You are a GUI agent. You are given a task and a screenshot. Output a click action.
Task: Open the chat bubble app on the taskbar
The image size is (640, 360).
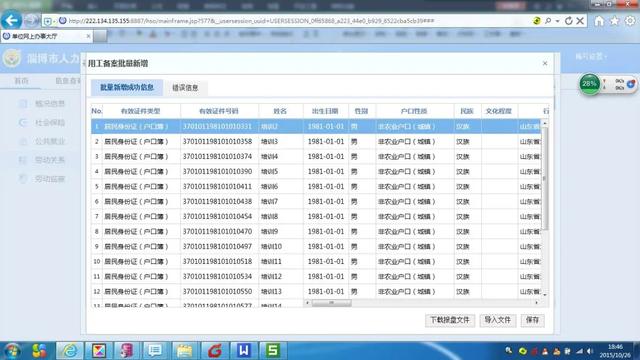155,351
